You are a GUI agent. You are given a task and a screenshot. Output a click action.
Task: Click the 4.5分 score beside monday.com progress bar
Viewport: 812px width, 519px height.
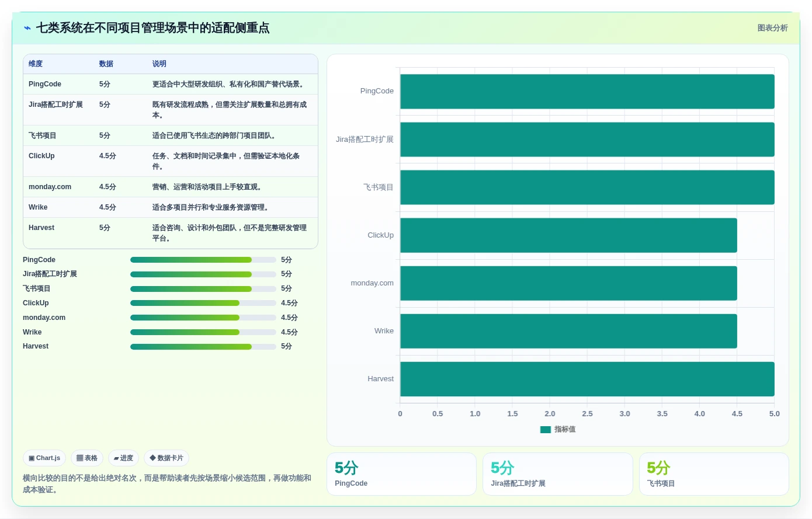coord(289,318)
